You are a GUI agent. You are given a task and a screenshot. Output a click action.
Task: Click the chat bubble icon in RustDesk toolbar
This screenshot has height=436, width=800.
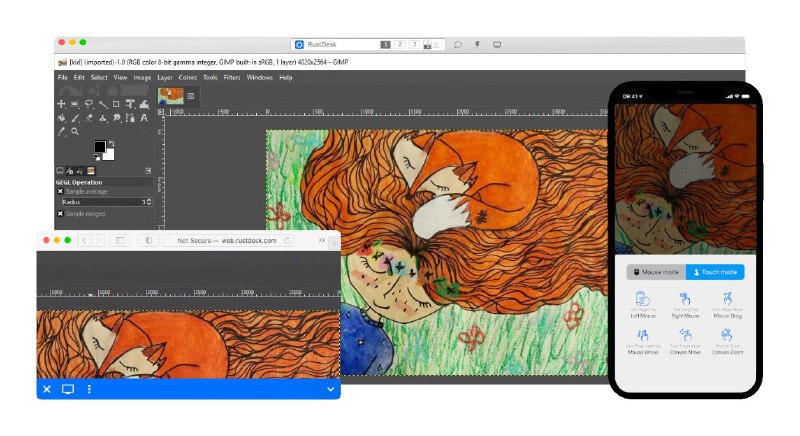click(x=457, y=44)
